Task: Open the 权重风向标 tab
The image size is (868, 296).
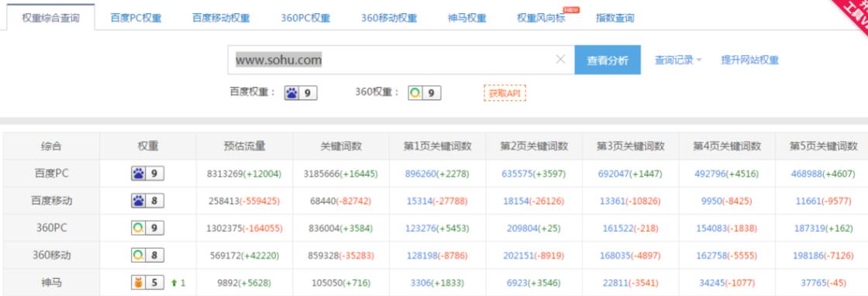Action: [541, 18]
